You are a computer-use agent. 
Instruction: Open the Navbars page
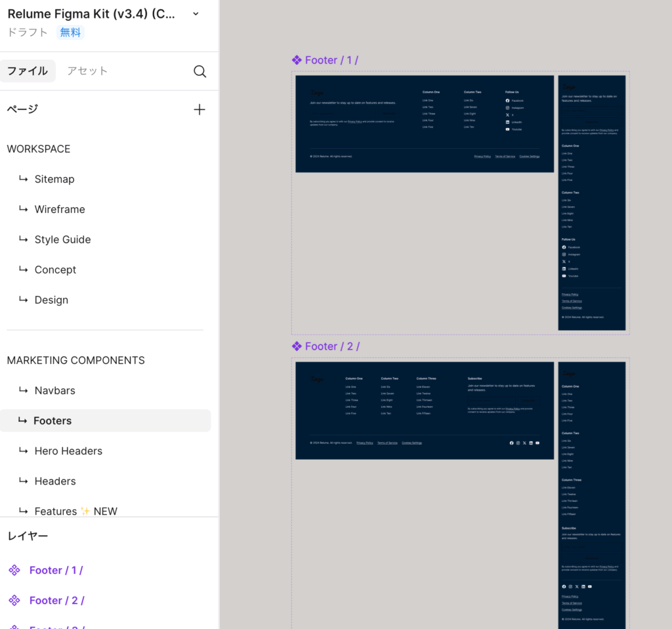click(55, 390)
